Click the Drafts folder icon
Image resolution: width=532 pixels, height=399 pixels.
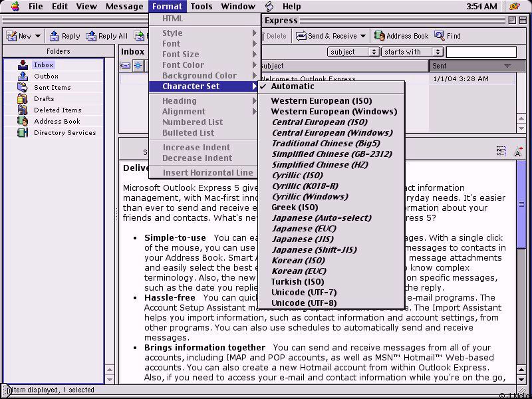[x=23, y=98]
